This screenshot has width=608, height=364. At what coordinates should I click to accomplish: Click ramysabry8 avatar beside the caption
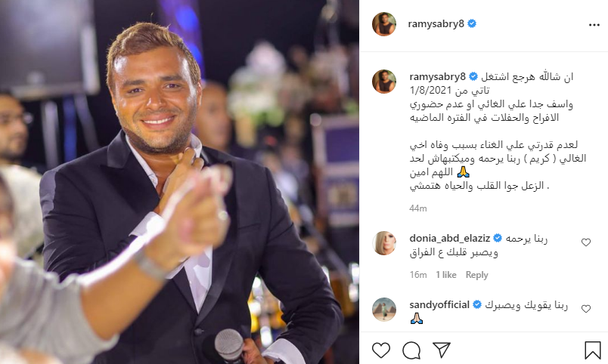tap(384, 82)
